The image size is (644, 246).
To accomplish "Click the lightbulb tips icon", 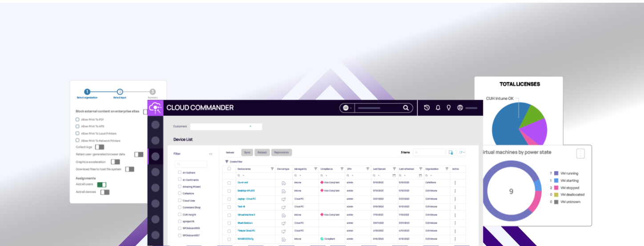I will coord(449,107).
